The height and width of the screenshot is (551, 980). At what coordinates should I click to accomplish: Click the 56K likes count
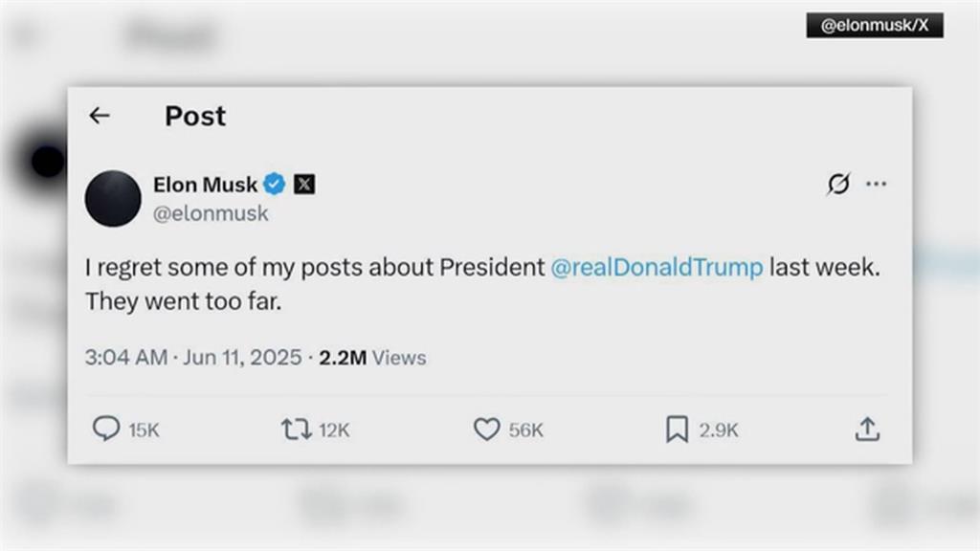pyautogui.click(x=525, y=430)
